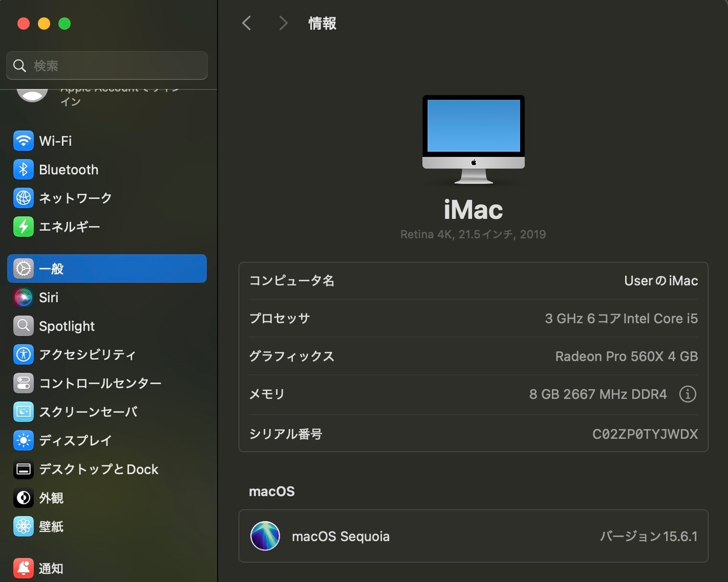The height and width of the screenshot is (582, 728).
Task: Open Spotlight label in sidebar
Action: [x=67, y=326]
